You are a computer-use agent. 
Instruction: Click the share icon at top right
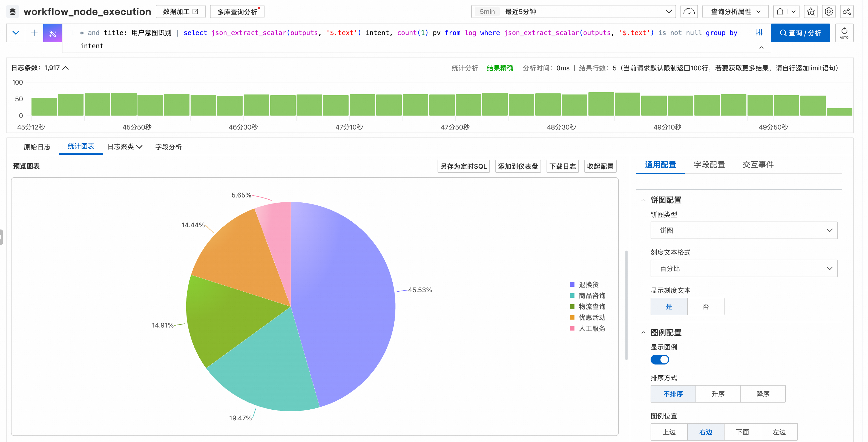point(846,12)
